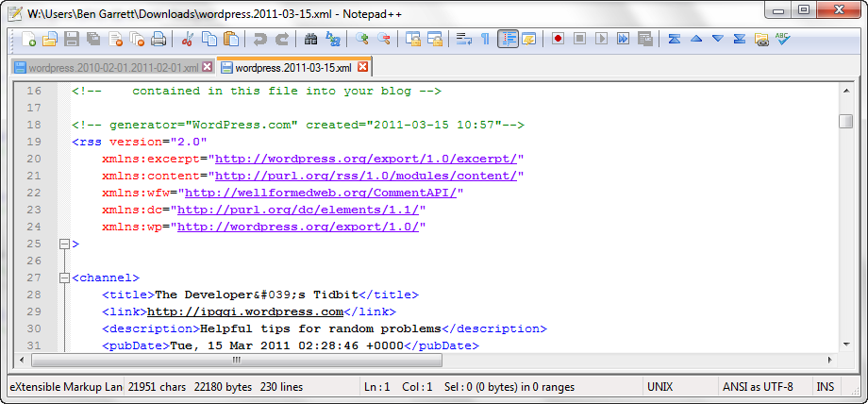Click the Save All icon
868x404 pixels.
click(93, 39)
